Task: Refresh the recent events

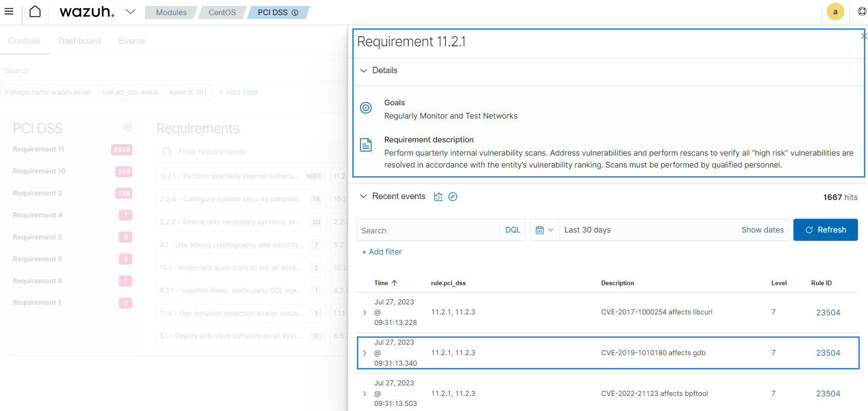Action: click(x=825, y=230)
